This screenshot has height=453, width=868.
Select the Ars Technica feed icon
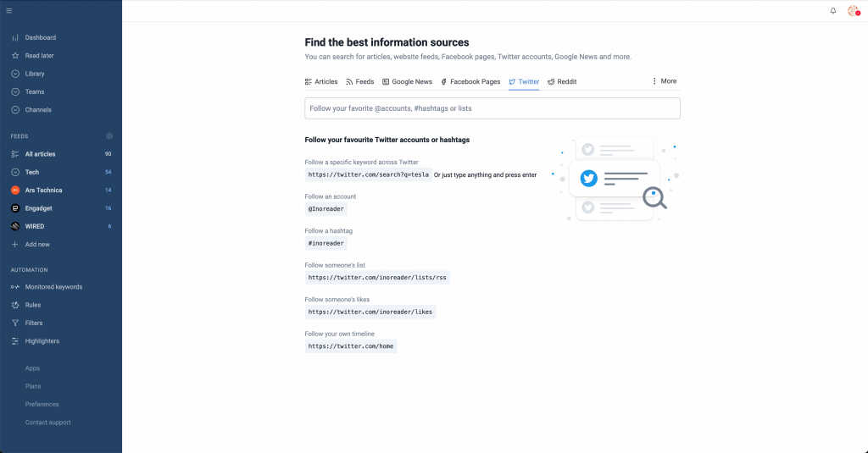click(x=15, y=191)
